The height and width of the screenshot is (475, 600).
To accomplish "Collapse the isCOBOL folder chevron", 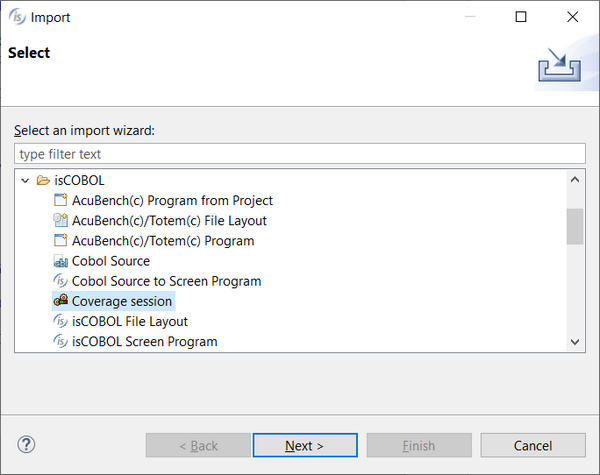I will [x=25, y=180].
